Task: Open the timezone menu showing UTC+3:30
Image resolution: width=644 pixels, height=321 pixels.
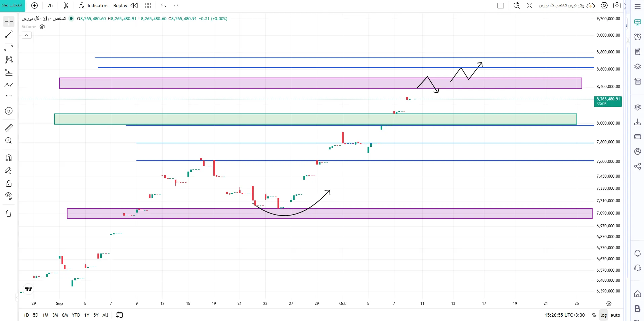Action: [x=565, y=315]
